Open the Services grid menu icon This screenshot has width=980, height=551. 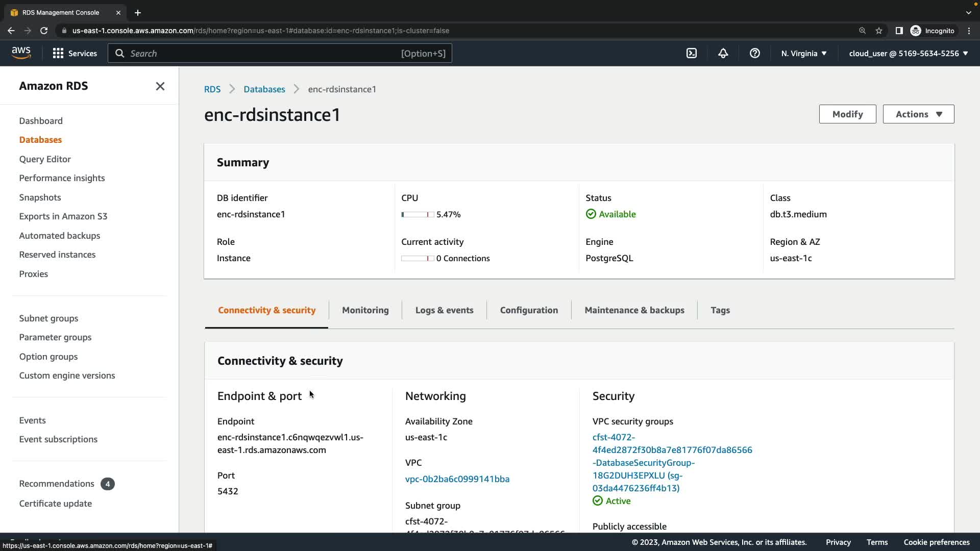coord(58,53)
